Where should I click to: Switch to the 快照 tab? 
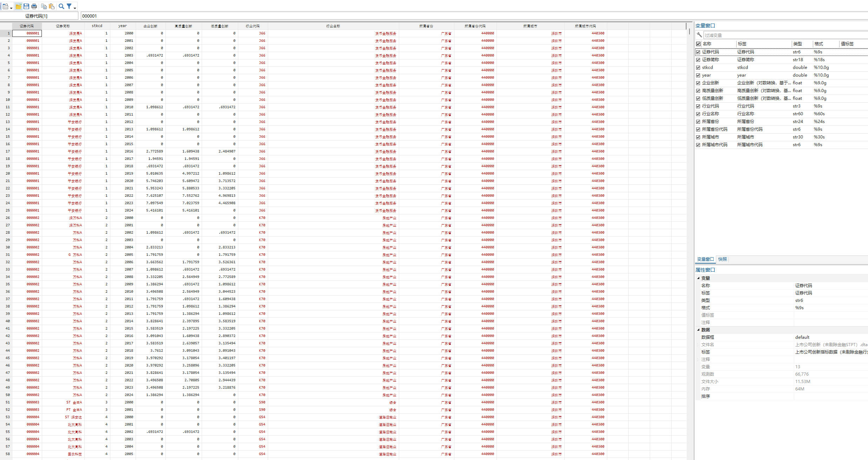click(723, 259)
